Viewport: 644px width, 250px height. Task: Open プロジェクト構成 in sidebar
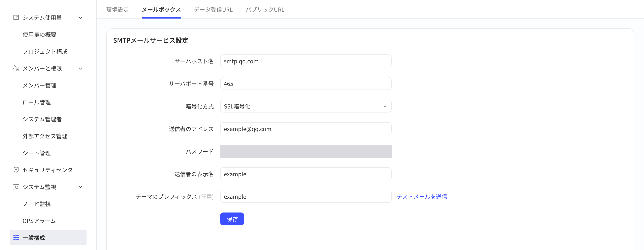[x=45, y=51]
